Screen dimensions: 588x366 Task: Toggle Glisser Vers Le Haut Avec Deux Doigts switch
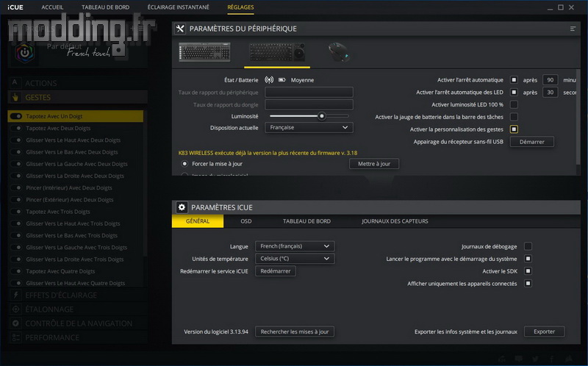pos(16,140)
